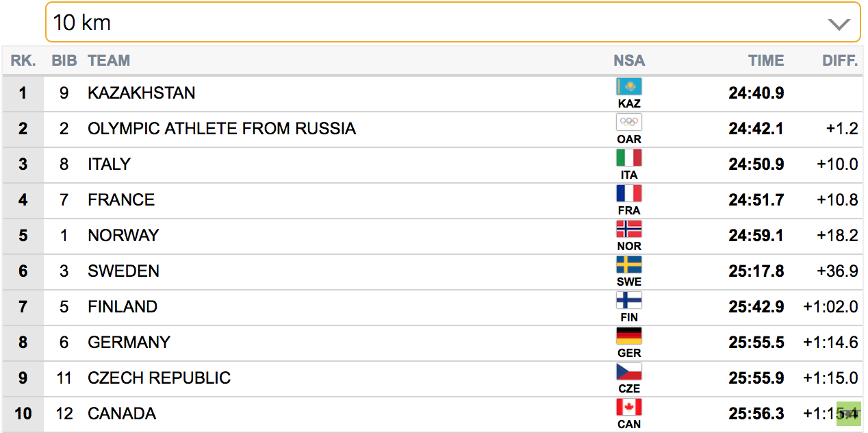Click the Czech Republic flag icon
Viewport: 868px width, 433px height.
tap(629, 372)
